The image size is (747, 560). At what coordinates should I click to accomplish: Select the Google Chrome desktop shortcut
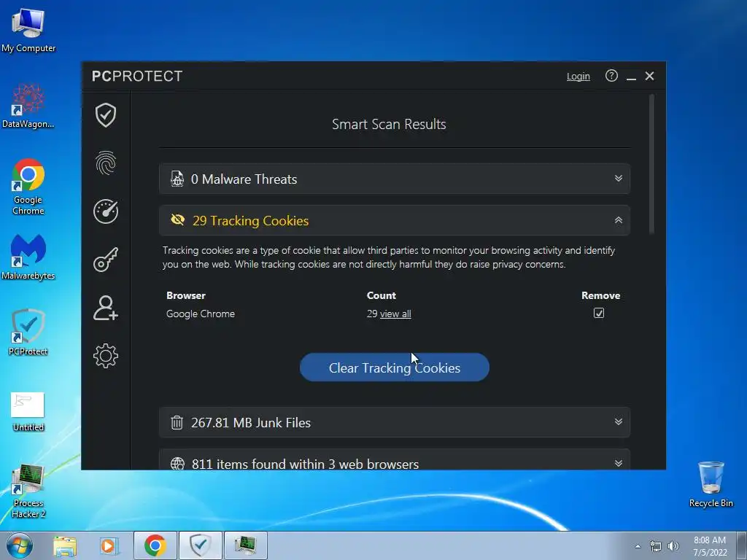click(28, 187)
